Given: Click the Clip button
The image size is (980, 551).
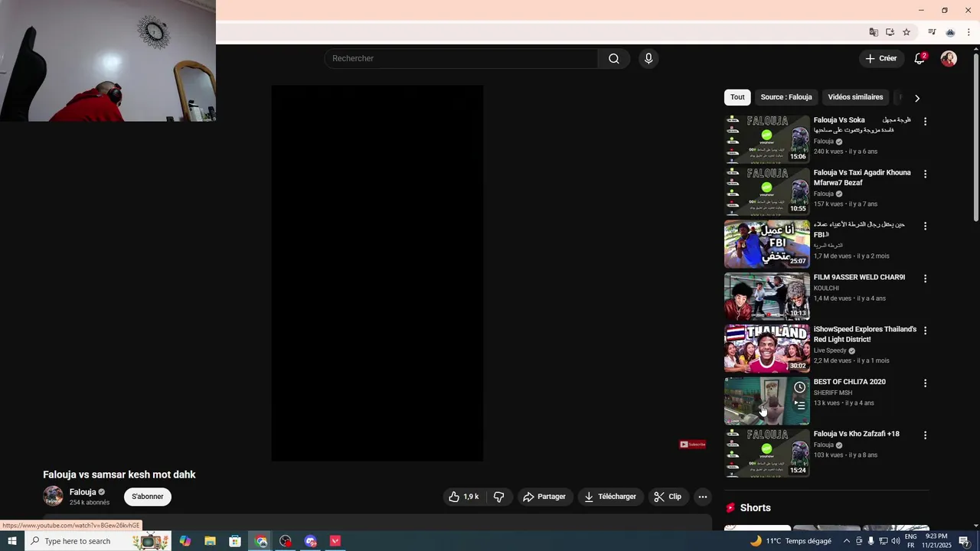Looking at the screenshot, I should pos(668,497).
